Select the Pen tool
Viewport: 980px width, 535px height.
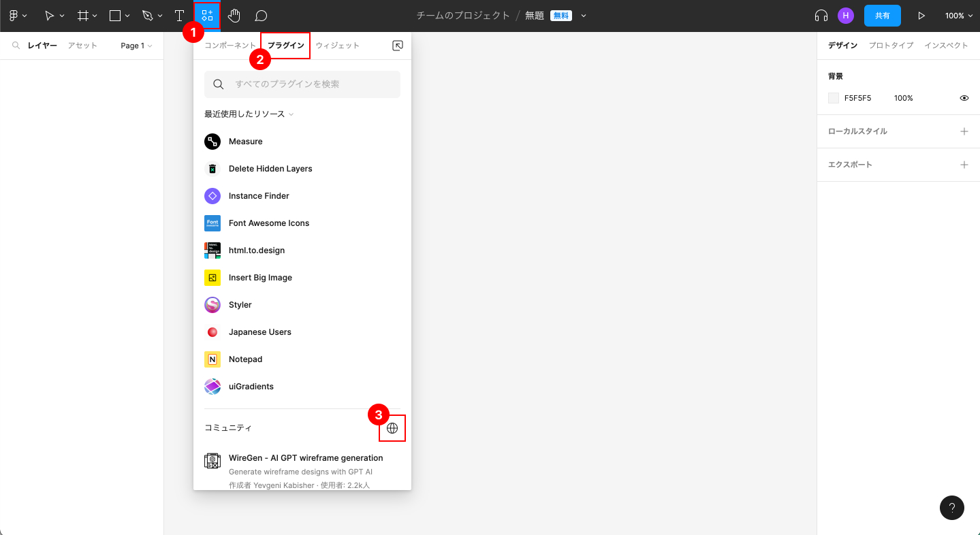[147, 15]
